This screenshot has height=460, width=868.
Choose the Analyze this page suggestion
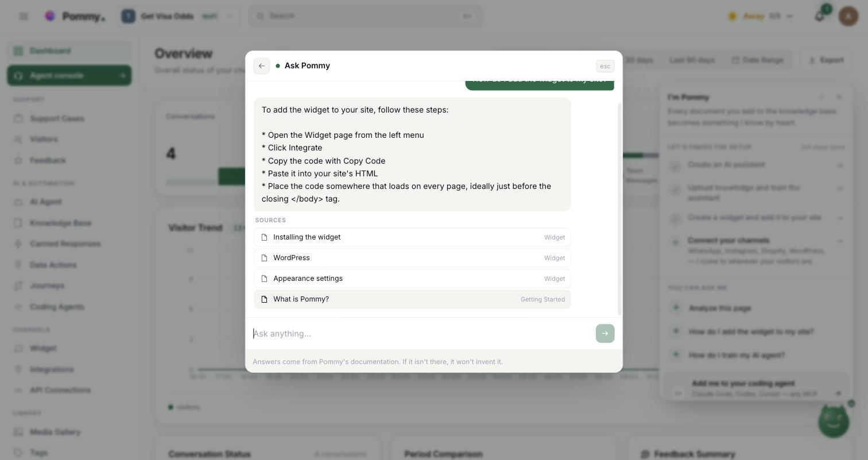point(756,308)
